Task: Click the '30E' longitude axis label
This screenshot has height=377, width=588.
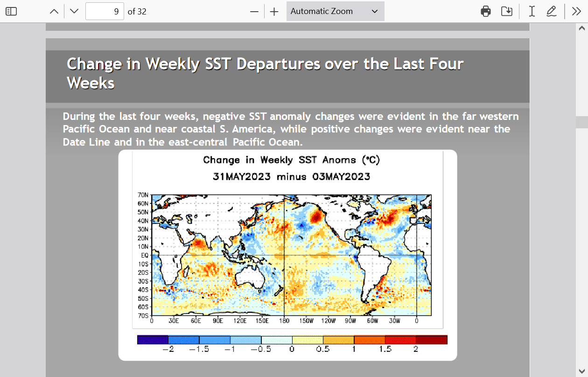Action: coord(174,321)
